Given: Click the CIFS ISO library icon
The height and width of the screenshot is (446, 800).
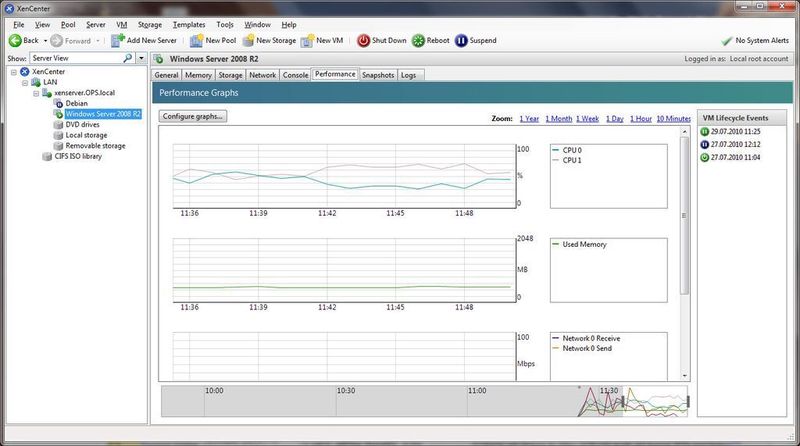Looking at the screenshot, I should pyautogui.click(x=47, y=156).
